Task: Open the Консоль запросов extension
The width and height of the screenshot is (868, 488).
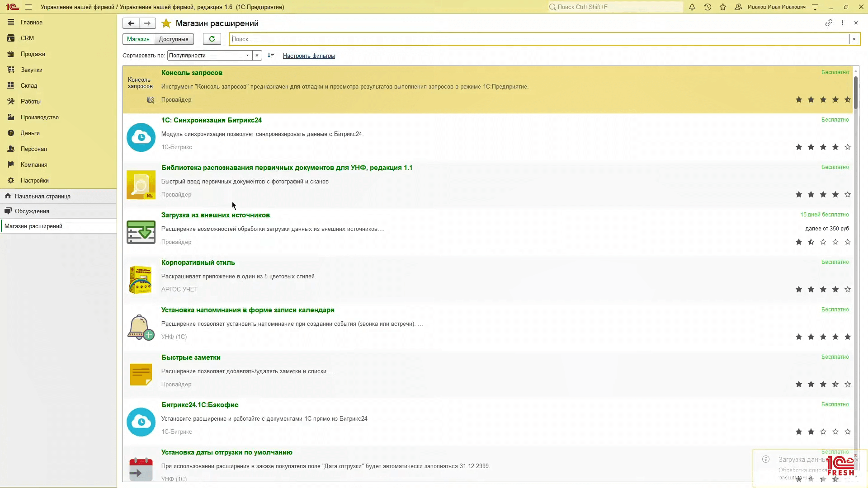Action: (x=192, y=73)
